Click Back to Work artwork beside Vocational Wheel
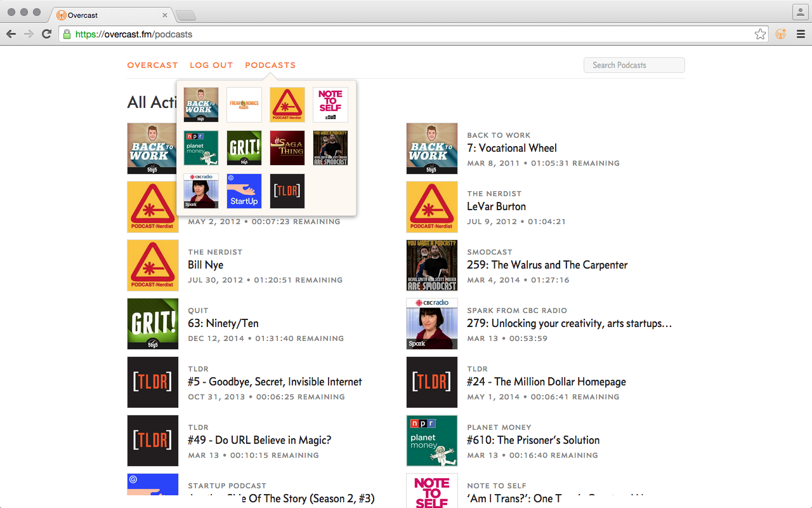The height and width of the screenshot is (508, 812). pos(432,149)
